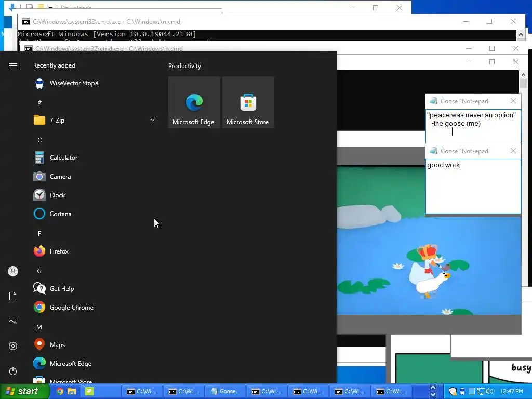Image resolution: width=532 pixels, height=399 pixels.
Task: Launch Google Chrome from the app list
Action: coord(95,308)
